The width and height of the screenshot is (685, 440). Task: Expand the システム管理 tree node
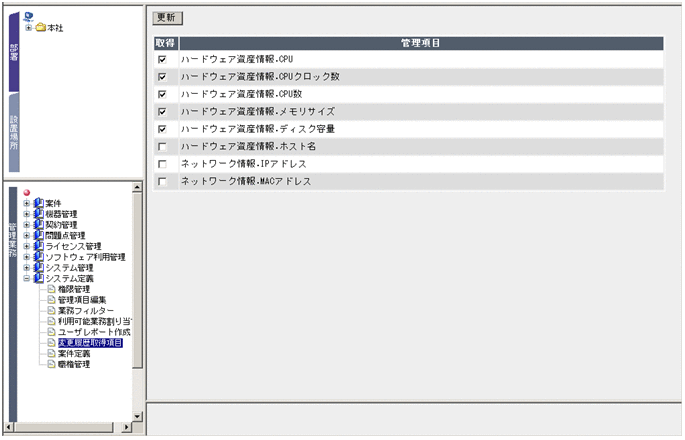tap(27, 267)
